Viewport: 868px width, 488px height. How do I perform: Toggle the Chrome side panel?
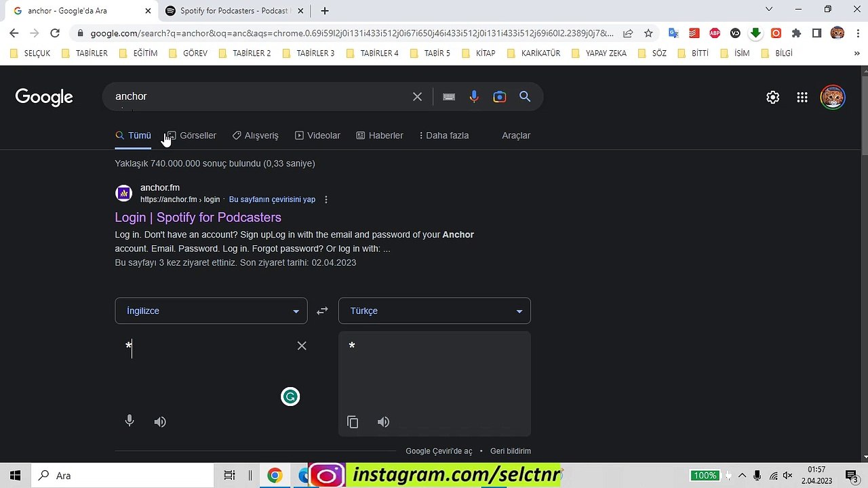pos(817,33)
